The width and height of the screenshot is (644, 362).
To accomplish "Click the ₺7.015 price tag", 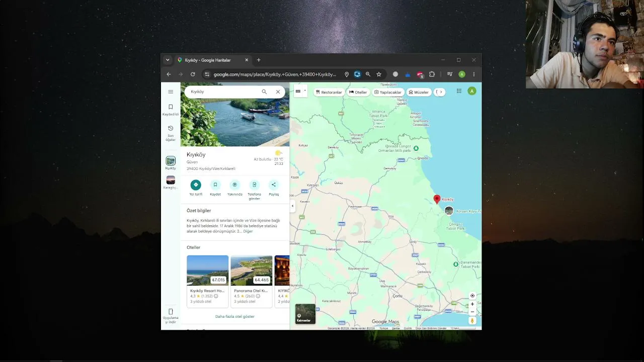I will [218, 280].
